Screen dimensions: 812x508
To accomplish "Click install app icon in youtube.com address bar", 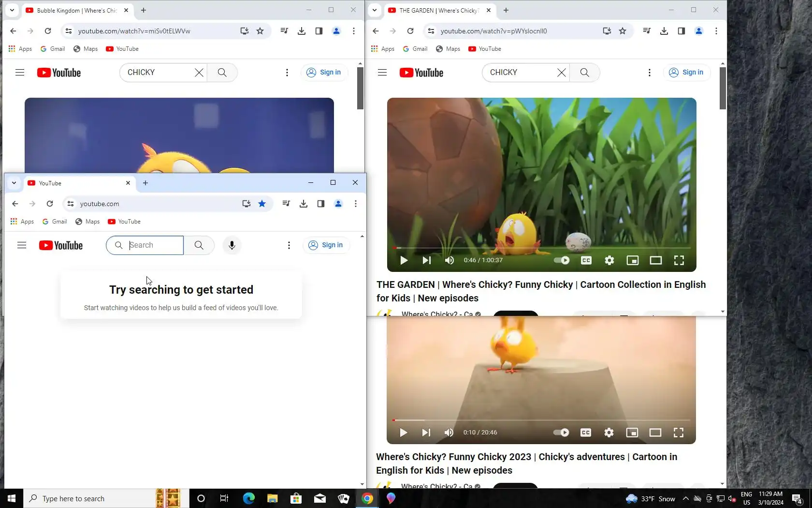I will pos(246,204).
